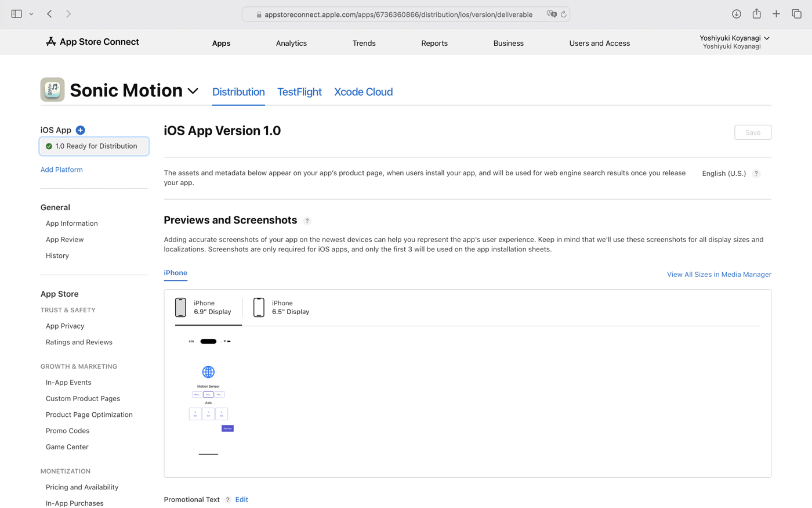This screenshot has width=812, height=508.
Task: Reload the page with the refresh icon
Action: 563,14
